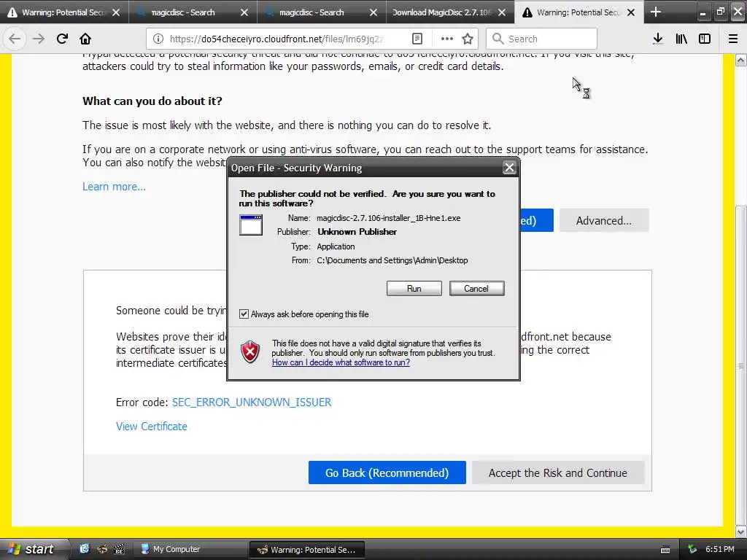Open How can I decide what software link

click(341, 362)
